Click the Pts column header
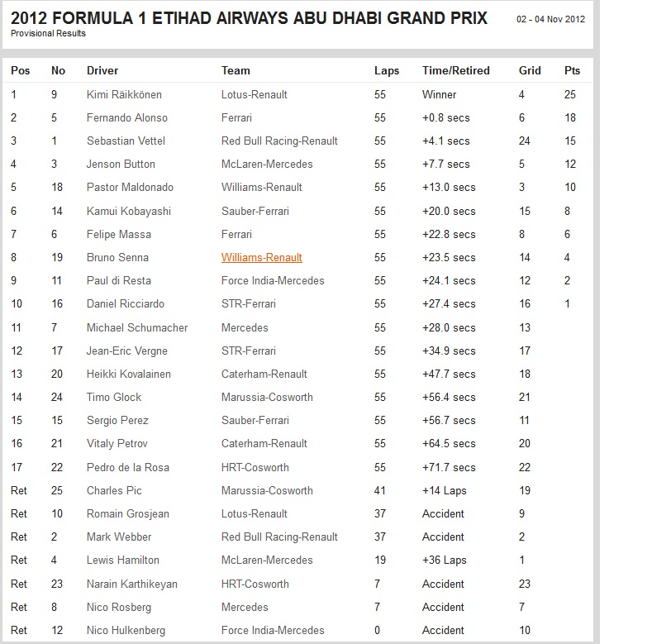Image resolution: width=671 pixels, height=644 pixels. click(x=572, y=71)
